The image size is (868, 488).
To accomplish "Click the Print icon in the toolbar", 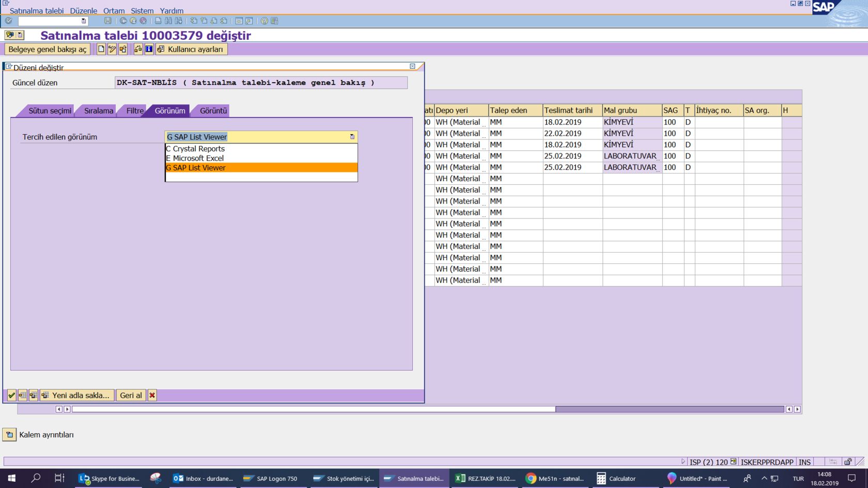I will pos(158,21).
